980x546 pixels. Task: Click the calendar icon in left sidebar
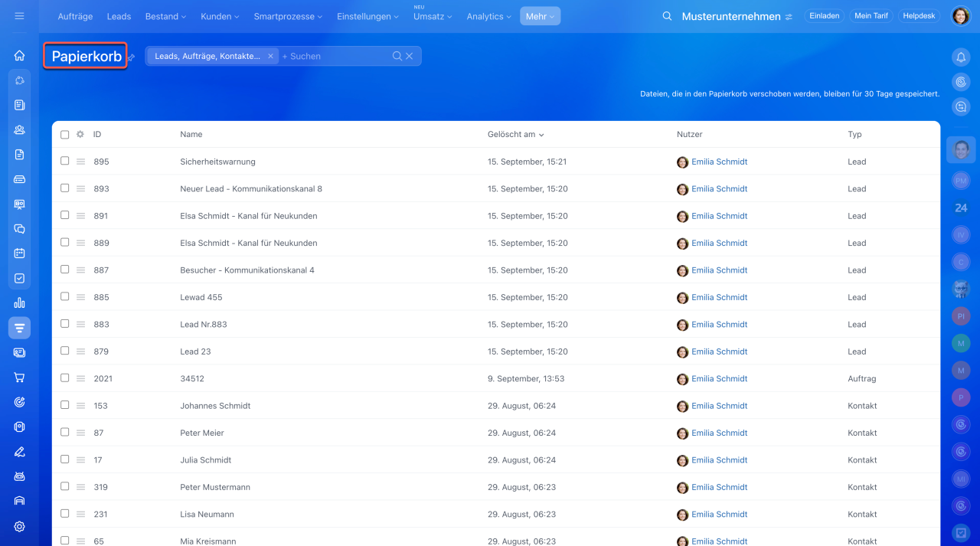pyautogui.click(x=19, y=253)
